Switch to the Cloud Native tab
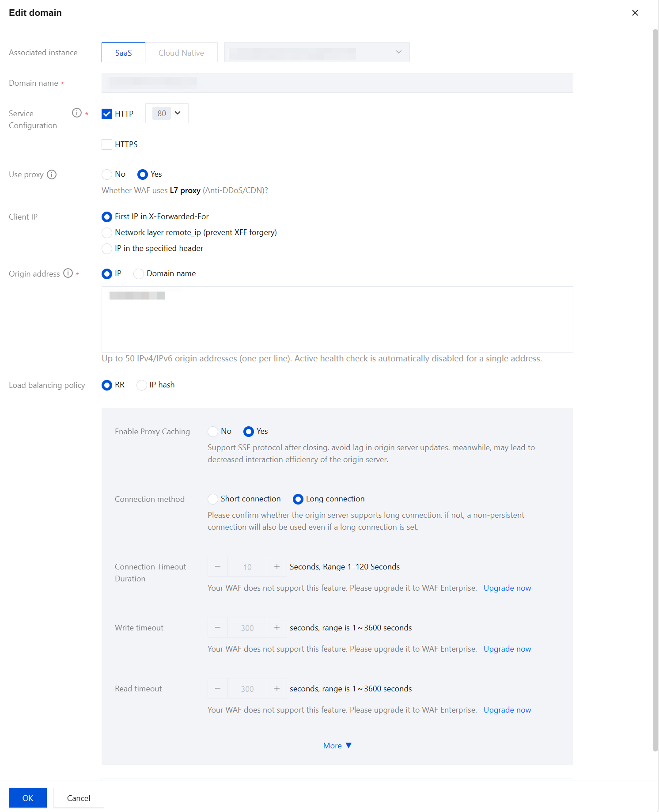659x812 pixels. click(181, 53)
